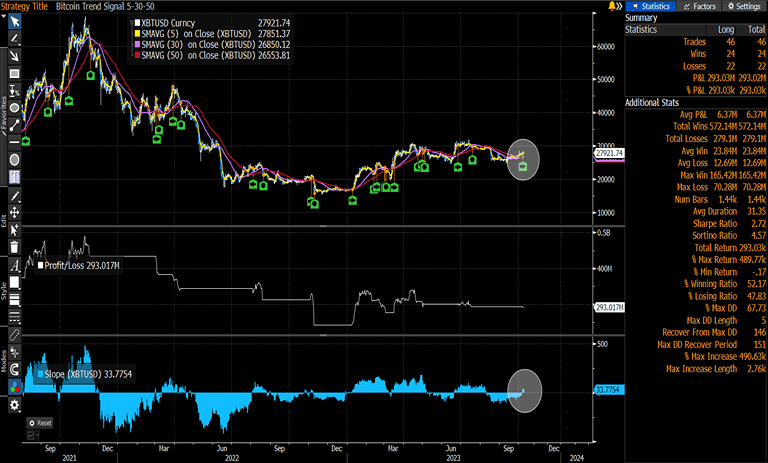The image size is (768, 463).
Task: Open the dashed line style options
Action: pyautogui.click(x=15, y=317)
